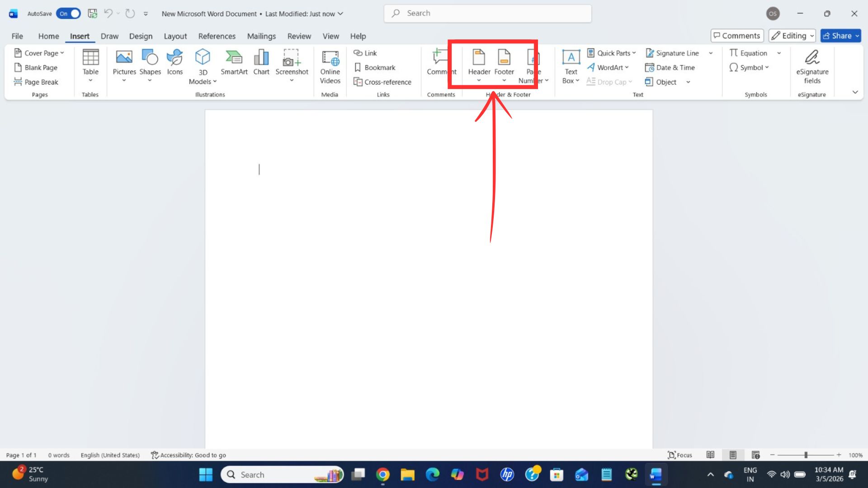
Task: Open the Design tab
Action: click(x=141, y=36)
